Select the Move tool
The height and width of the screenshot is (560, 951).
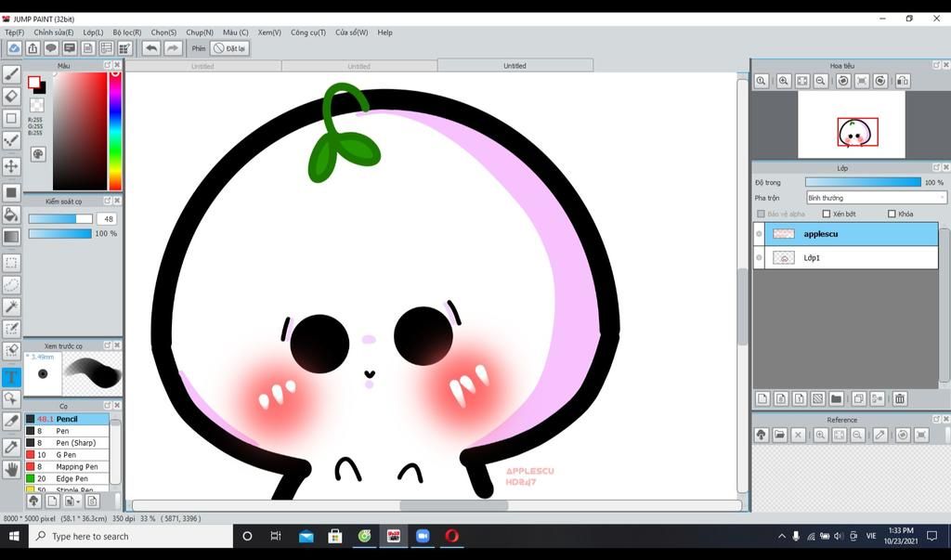click(x=11, y=166)
